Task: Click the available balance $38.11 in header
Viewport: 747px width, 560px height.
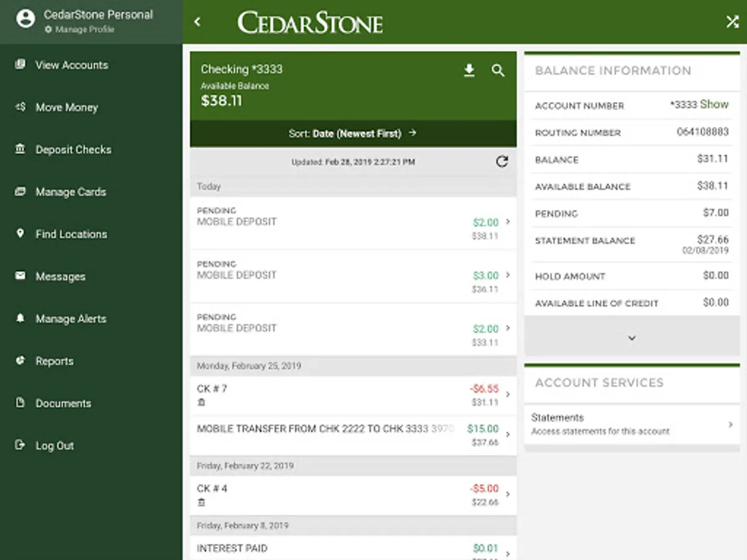Action: (x=222, y=101)
